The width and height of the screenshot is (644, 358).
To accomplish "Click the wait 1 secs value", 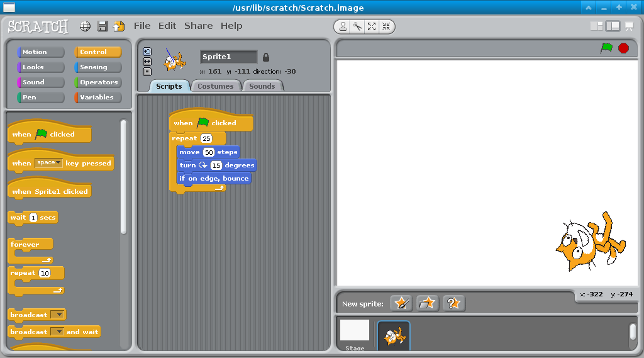I will (33, 218).
